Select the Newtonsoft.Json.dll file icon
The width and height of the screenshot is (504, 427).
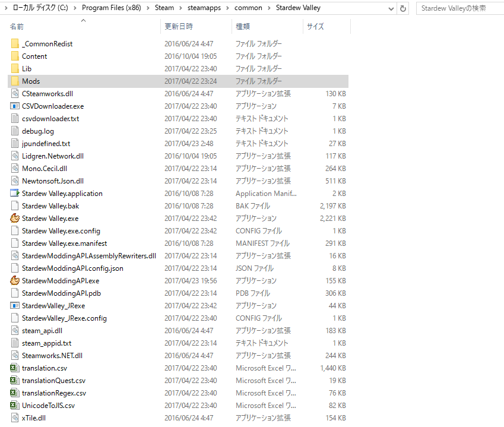pos(15,181)
